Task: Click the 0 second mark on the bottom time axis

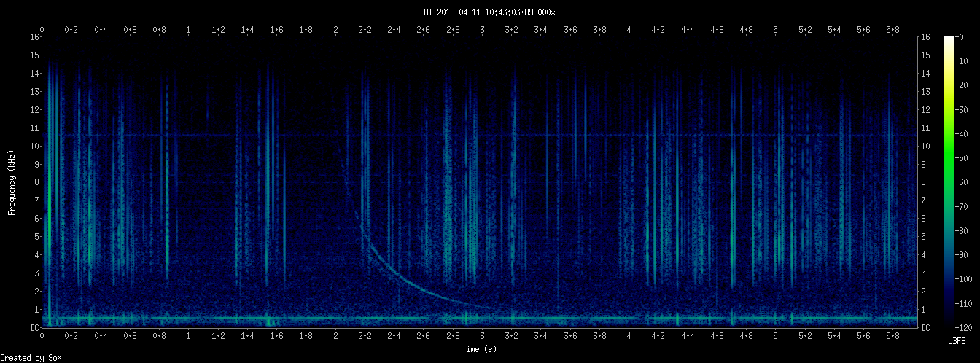Action: click(42, 335)
